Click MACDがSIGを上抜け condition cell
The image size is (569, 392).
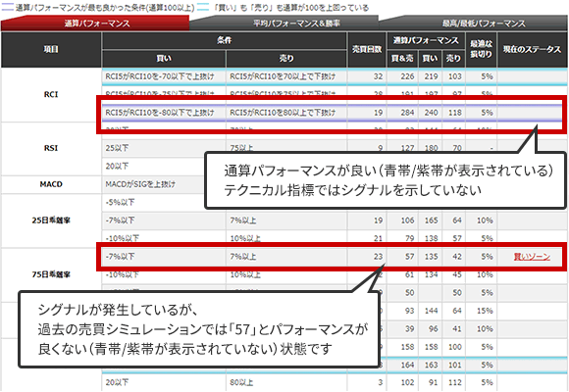[140, 184]
